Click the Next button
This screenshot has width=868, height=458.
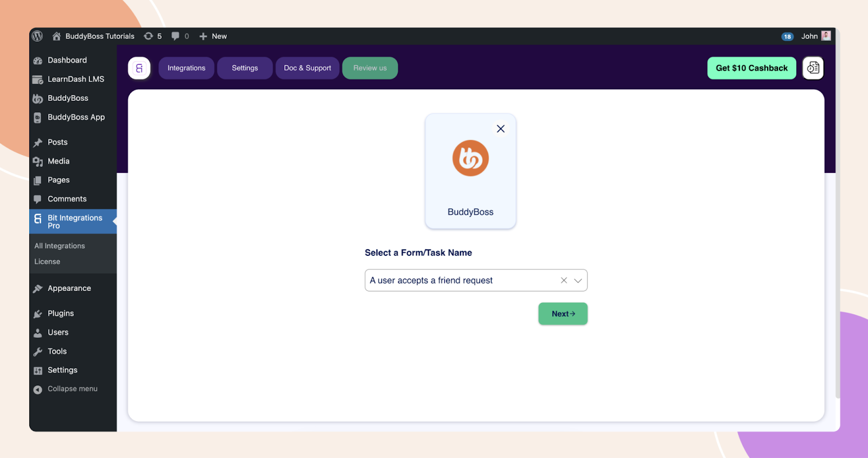tap(563, 314)
